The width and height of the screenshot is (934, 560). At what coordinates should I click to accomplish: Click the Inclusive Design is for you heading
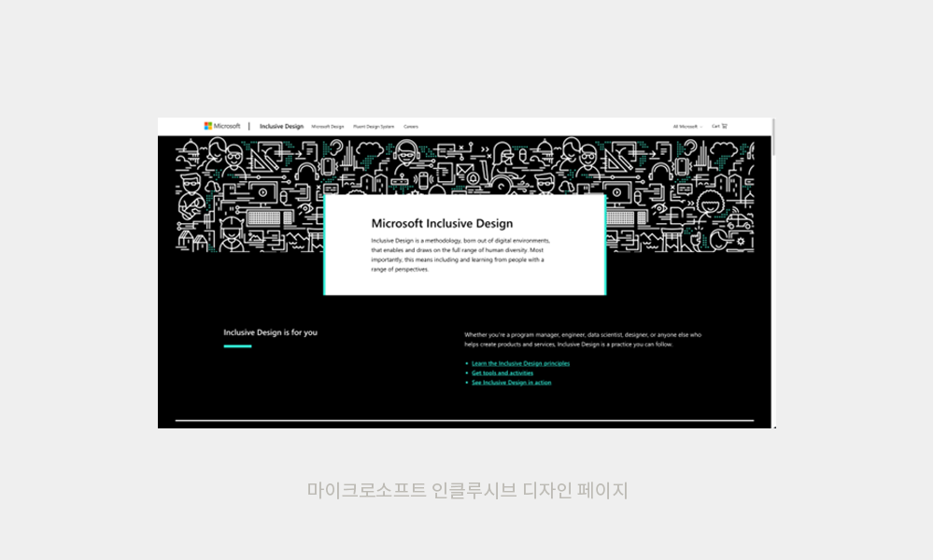pos(270,332)
